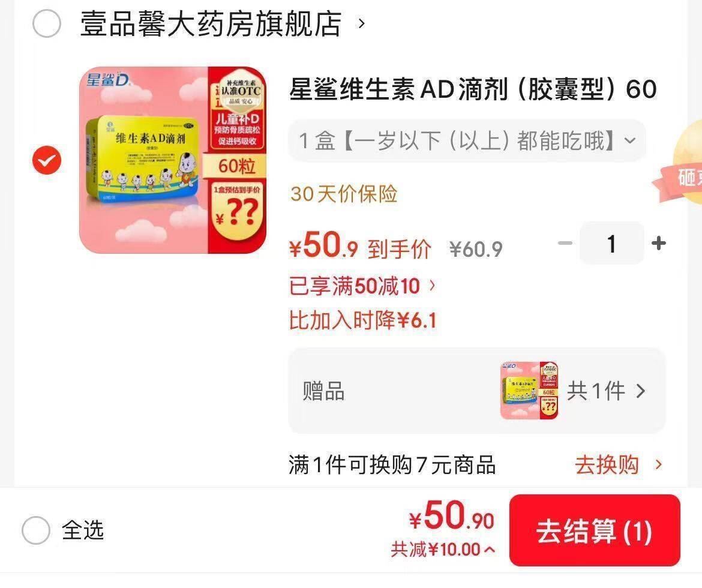This screenshot has width=702, height=588.
Task: Tap 去换购 to redeem add-on items
Action: tap(618, 464)
